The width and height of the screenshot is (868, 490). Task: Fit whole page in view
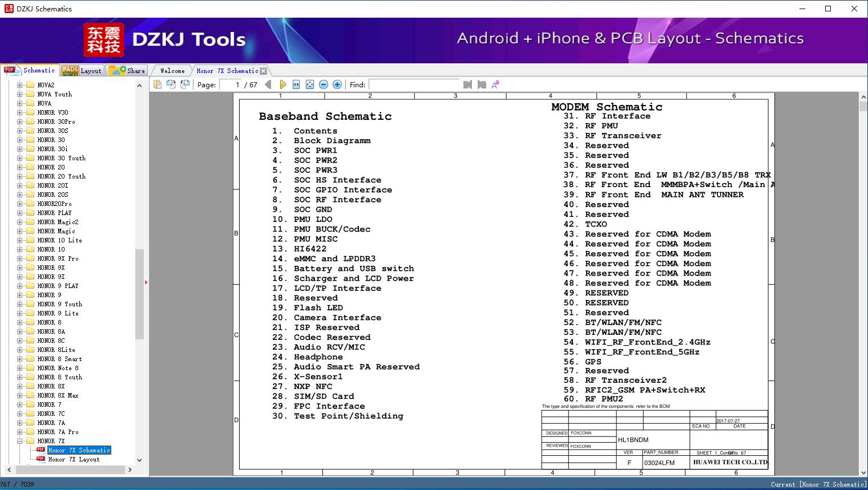[x=310, y=84]
